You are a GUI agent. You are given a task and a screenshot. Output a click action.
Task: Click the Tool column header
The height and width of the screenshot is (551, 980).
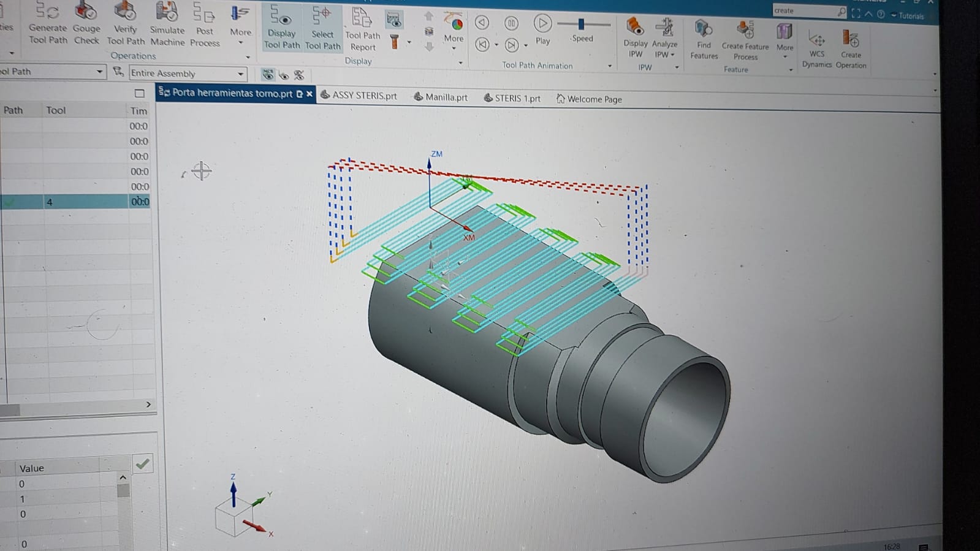click(56, 110)
